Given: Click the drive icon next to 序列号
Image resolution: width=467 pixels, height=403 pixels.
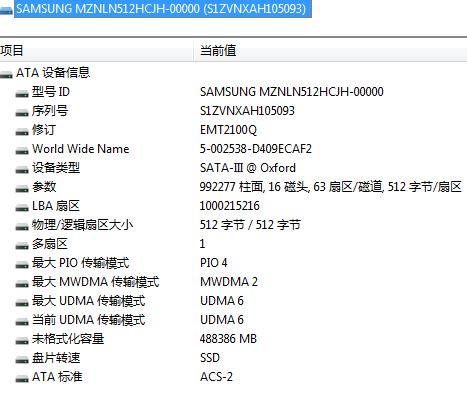Looking at the screenshot, I should 22,113.
